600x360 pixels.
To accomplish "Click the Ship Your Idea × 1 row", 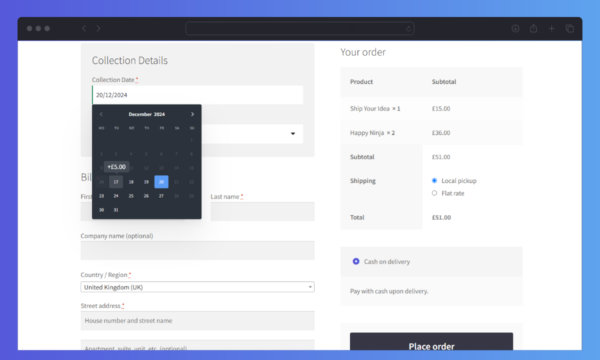I will point(431,109).
